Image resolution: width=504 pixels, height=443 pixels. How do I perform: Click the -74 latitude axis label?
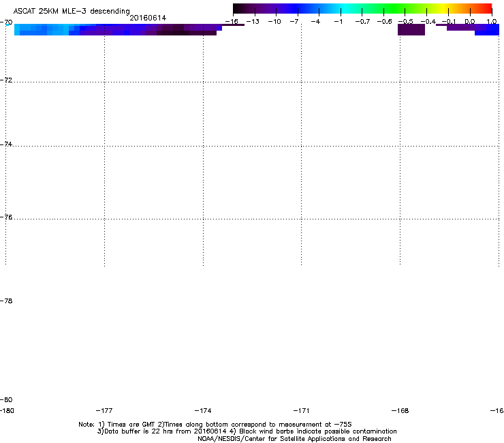(x=6, y=144)
